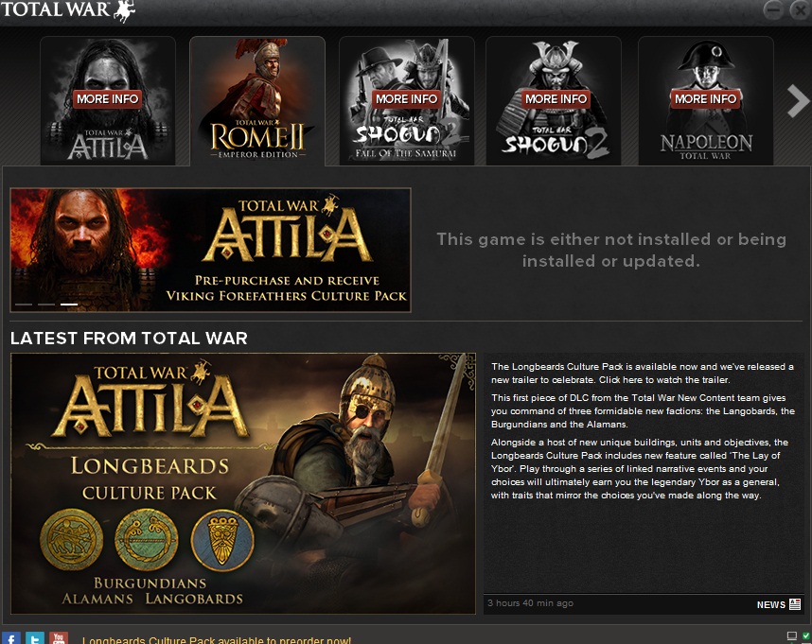This screenshot has width=812, height=644.
Task: Click MORE INFO on the Shogun 2 tile
Action: [x=556, y=98]
